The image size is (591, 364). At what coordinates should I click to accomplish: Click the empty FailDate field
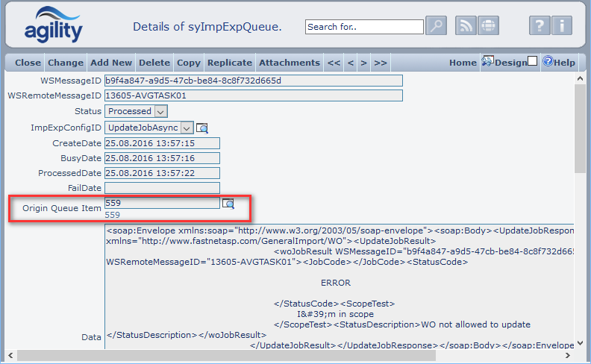tap(162, 188)
